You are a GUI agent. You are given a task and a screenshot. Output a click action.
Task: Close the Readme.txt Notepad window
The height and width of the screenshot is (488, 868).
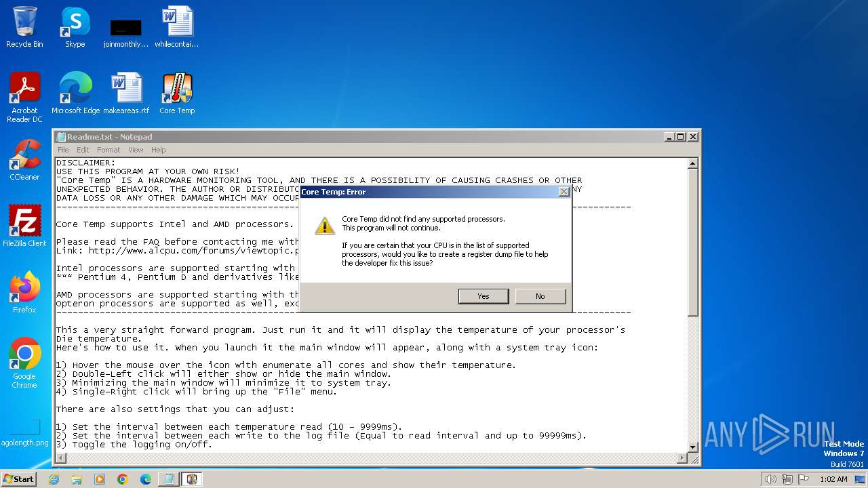click(693, 136)
